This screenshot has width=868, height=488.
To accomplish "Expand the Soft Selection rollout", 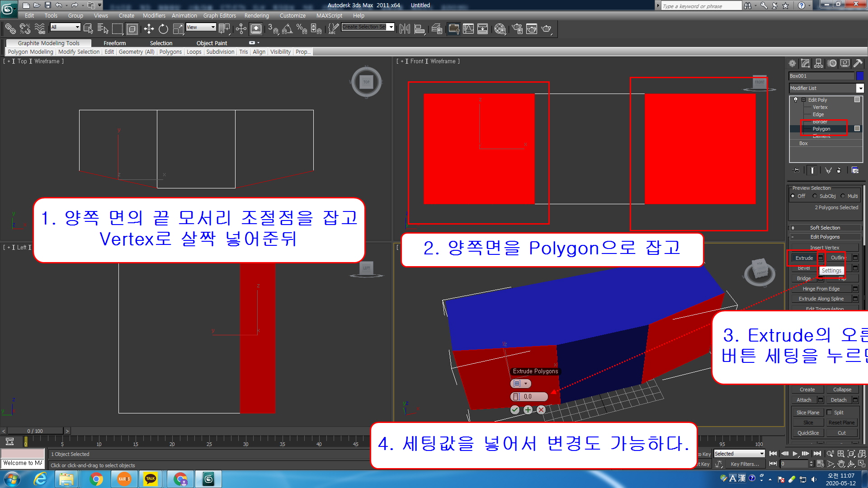I will pos(825,228).
